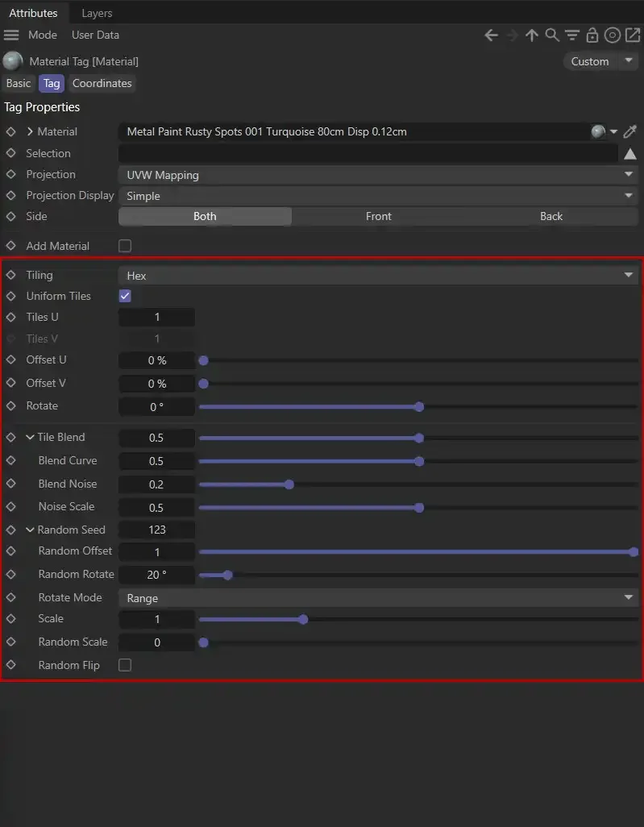
Task: Click the Random Seed value field
Action: (156, 530)
